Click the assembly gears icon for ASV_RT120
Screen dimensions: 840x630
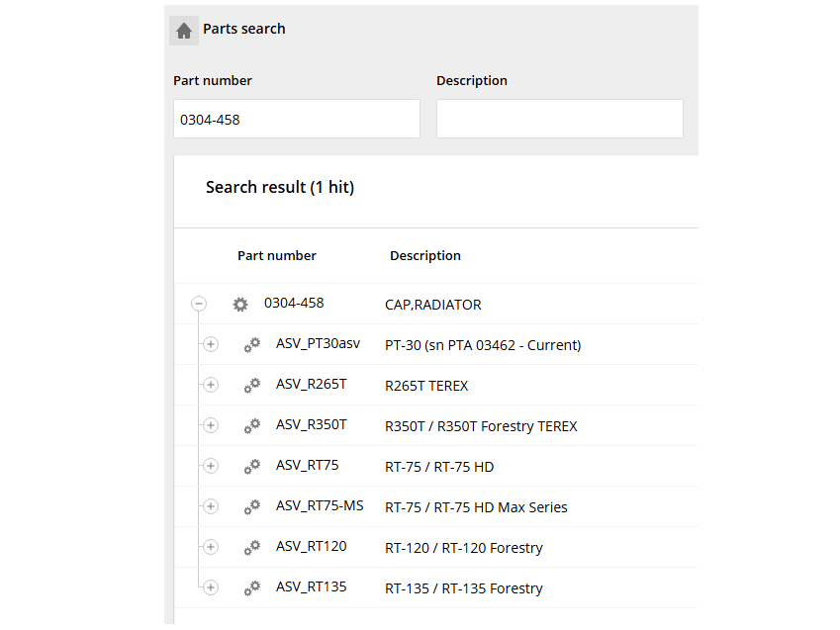(x=252, y=548)
